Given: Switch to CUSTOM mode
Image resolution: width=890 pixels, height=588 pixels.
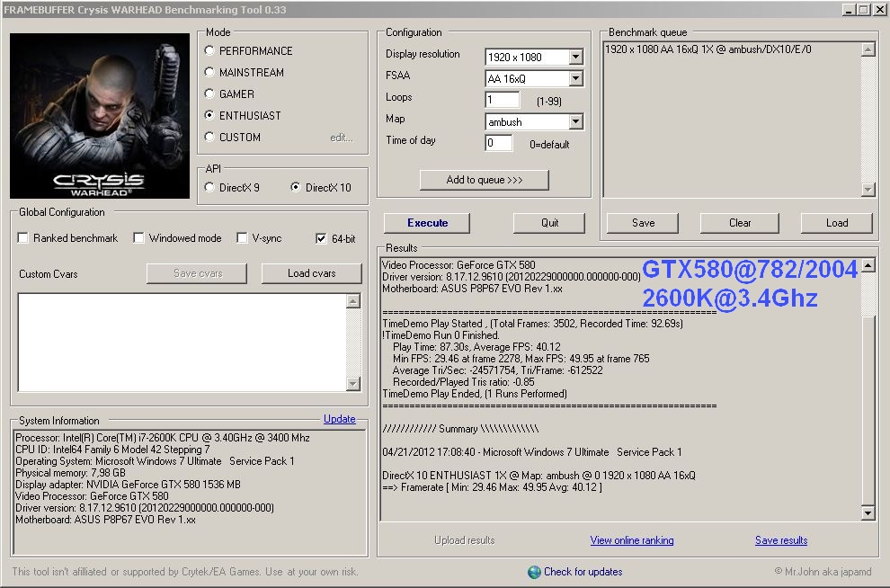Looking at the screenshot, I should (x=209, y=138).
